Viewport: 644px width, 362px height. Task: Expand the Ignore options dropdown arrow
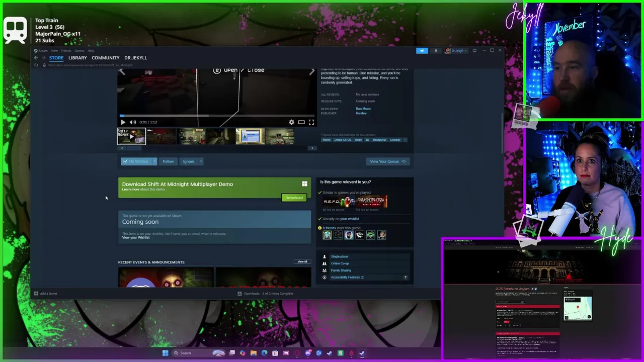[200, 161]
